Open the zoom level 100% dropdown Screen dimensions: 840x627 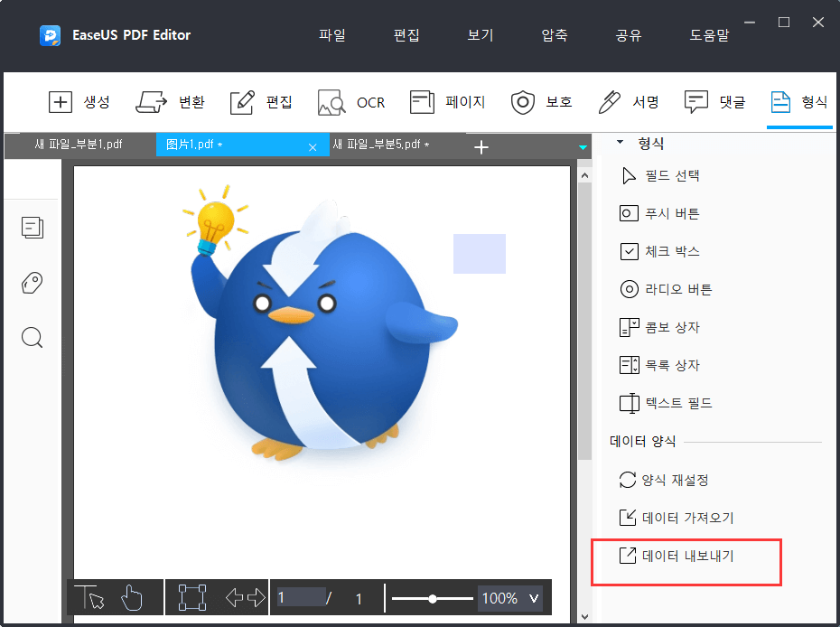click(x=509, y=597)
